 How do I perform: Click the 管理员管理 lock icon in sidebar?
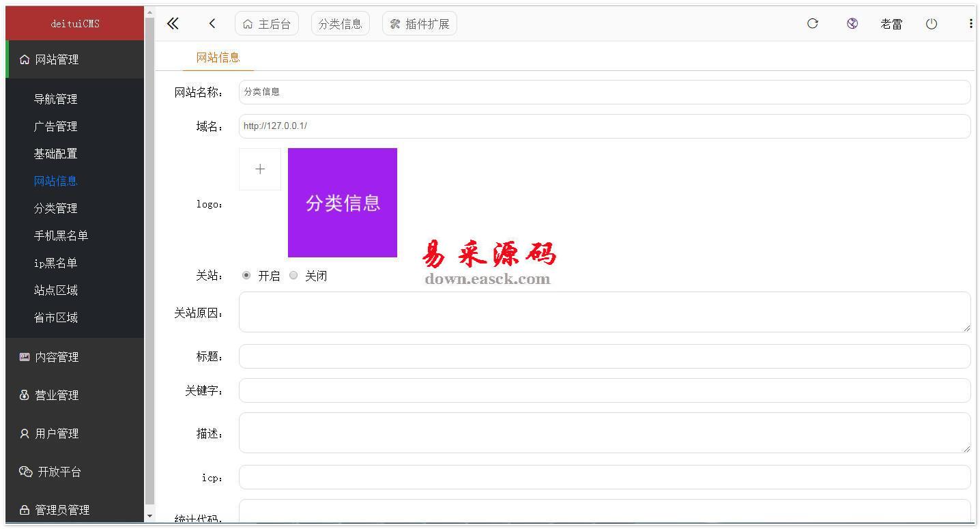(25, 509)
